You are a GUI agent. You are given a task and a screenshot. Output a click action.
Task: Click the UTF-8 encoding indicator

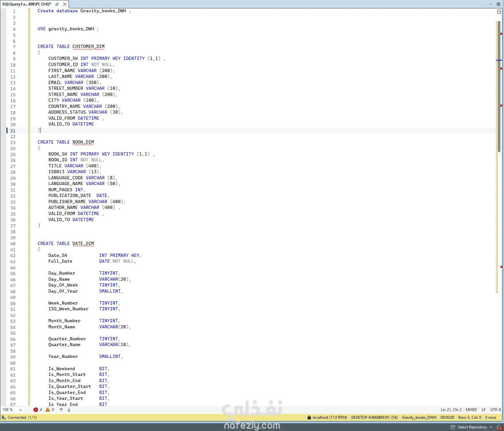pos(496,410)
